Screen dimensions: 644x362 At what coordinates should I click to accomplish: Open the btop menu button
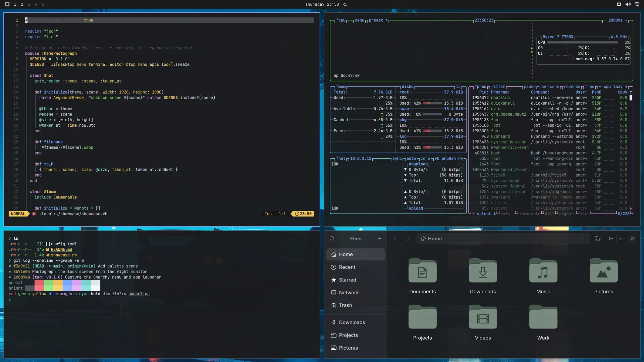point(359,20)
